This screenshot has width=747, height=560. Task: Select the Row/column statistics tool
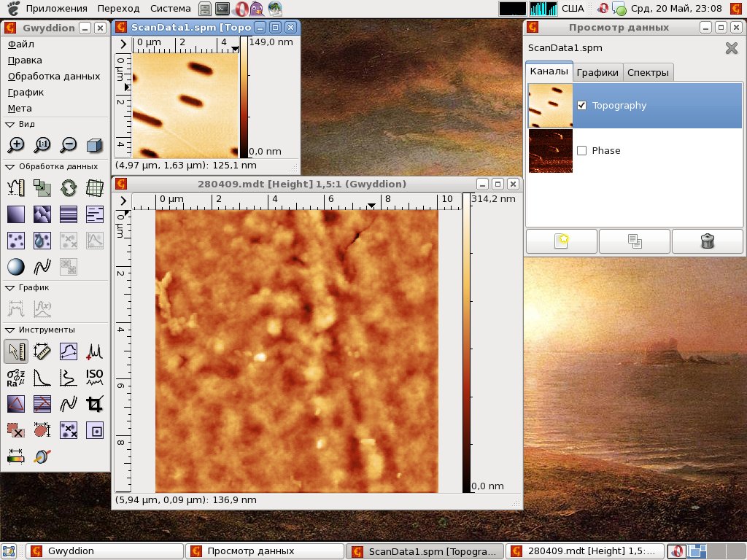pyautogui.click(x=68, y=378)
